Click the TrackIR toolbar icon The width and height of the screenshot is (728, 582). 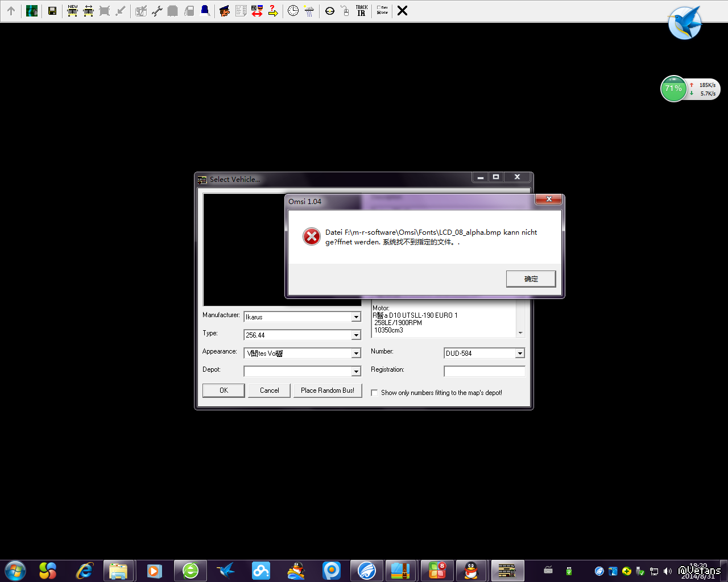point(362,11)
